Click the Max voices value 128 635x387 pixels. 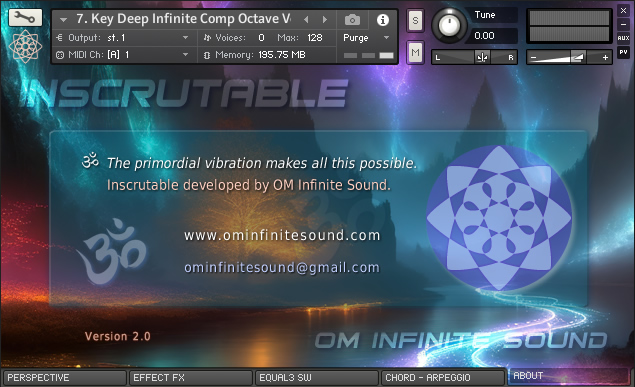coord(315,38)
